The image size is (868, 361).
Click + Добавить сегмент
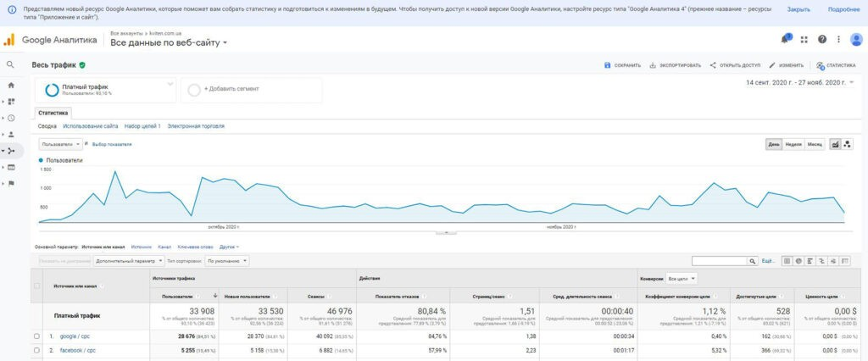click(231, 89)
